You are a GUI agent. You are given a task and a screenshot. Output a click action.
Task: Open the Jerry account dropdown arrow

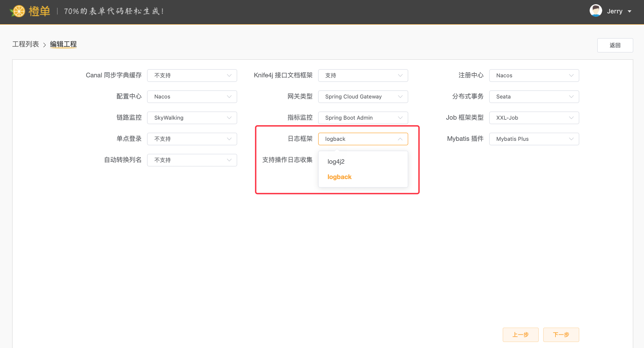[x=629, y=11]
